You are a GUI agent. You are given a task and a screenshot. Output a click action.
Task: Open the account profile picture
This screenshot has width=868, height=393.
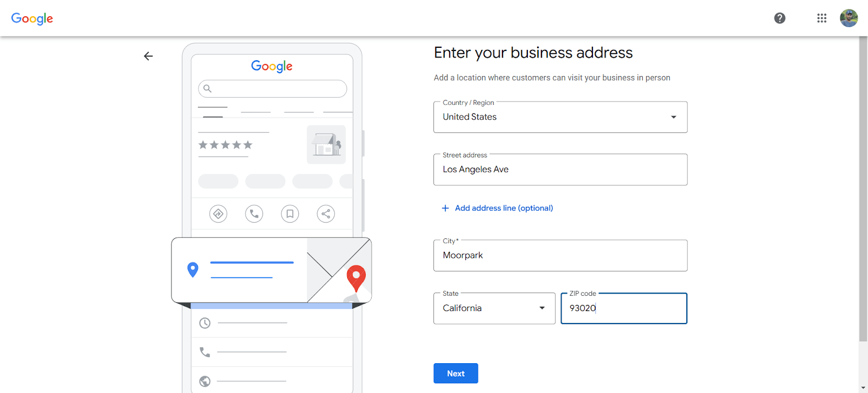tap(849, 18)
